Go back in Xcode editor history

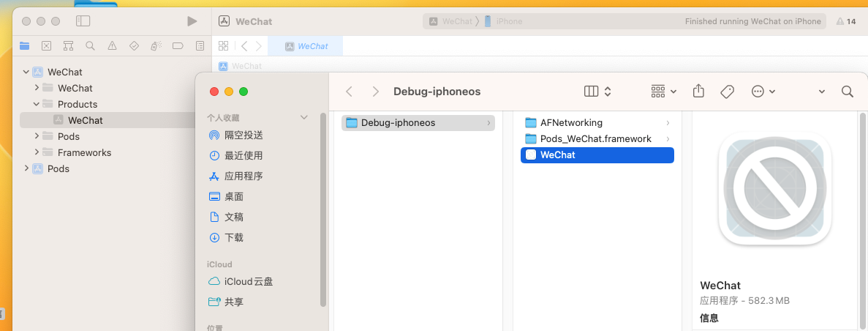point(244,46)
